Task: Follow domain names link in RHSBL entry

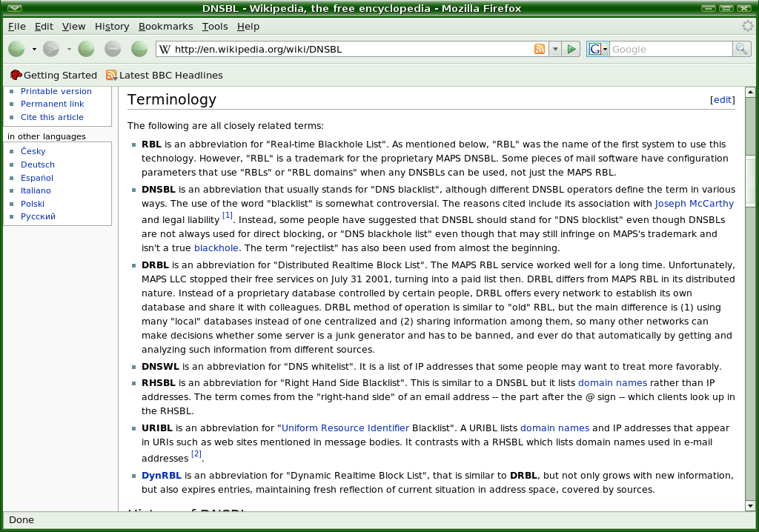Action: [612, 383]
